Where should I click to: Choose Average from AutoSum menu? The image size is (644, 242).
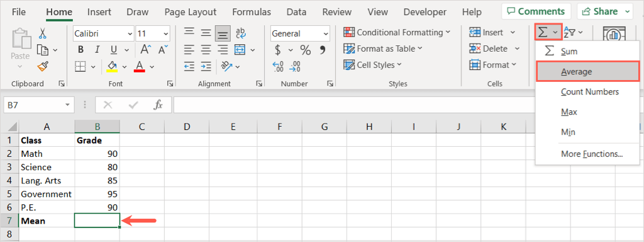[x=587, y=72]
